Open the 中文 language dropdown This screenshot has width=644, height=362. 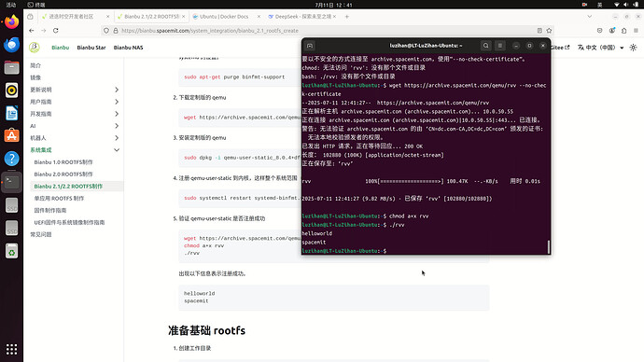click(601, 48)
